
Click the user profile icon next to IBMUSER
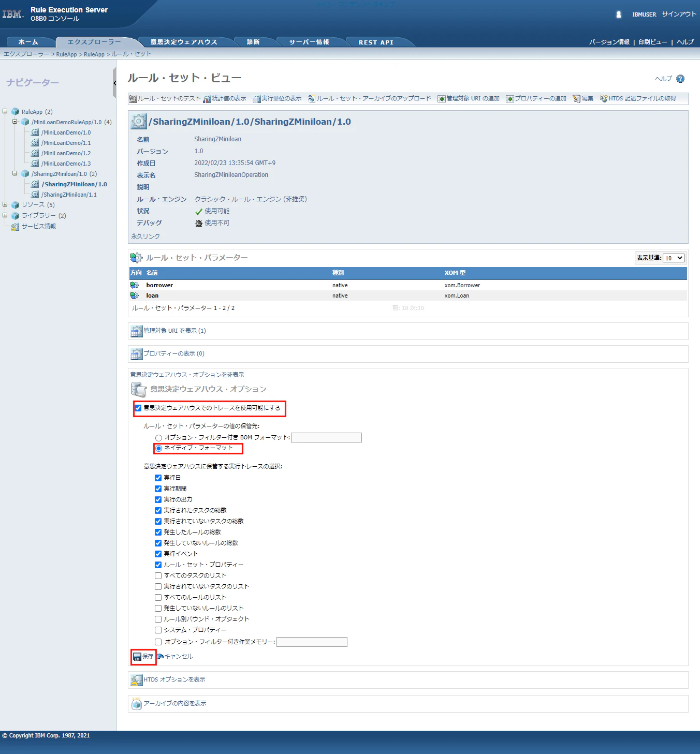[619, 14]
